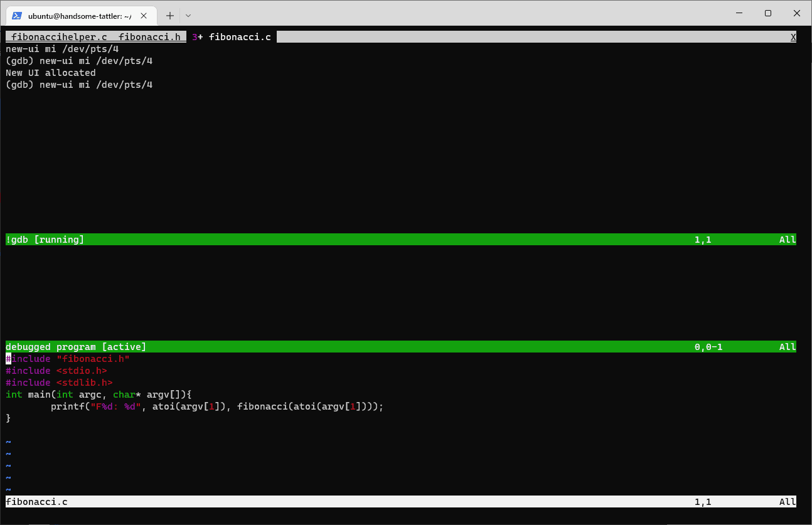
Task: Place cursor on '#include "fibonacci.h"' line
Action: [68, 359]
